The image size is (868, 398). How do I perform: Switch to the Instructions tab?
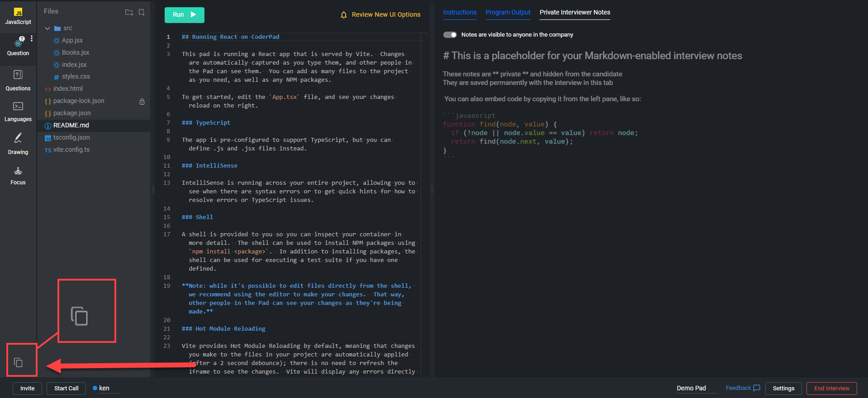(x=460, y=13)
